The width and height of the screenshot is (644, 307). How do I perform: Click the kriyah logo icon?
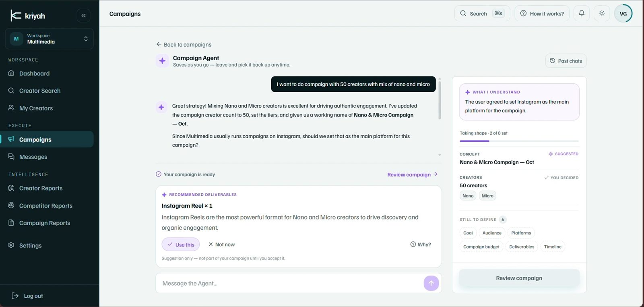[x=16, y=15]
